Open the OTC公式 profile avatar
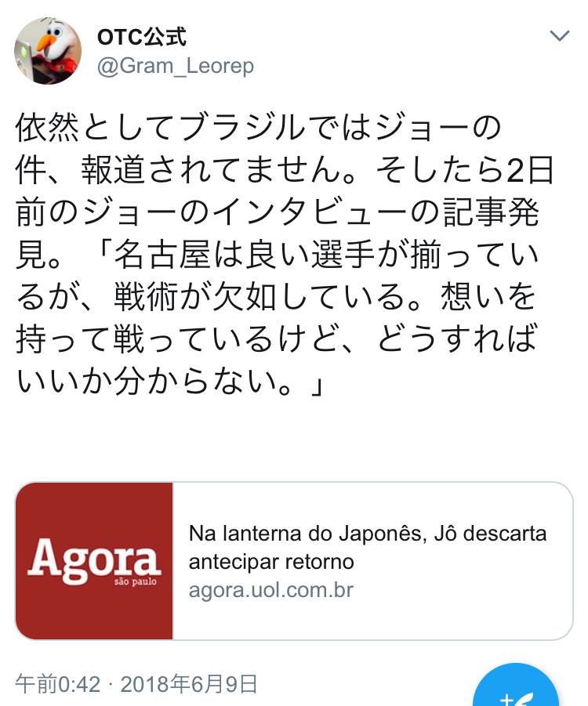 [48, 51]
